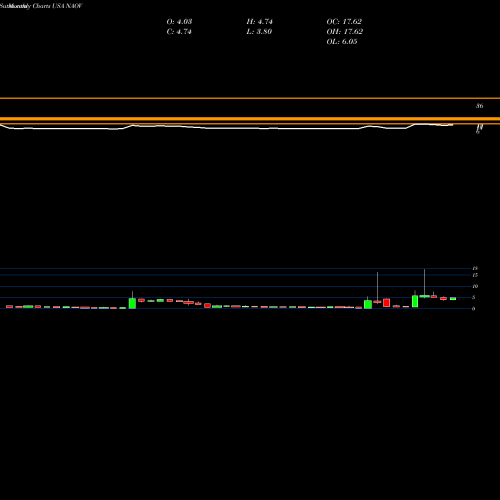This screenshot has width=500, height=500.
Task: Click the 'C: 4.74' close price value
Action: click(179, 32)
